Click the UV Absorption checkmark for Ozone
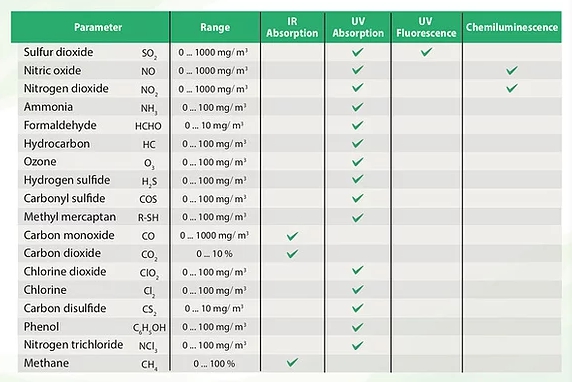Viewport: 572px width, 382px height. click(358, 162)
